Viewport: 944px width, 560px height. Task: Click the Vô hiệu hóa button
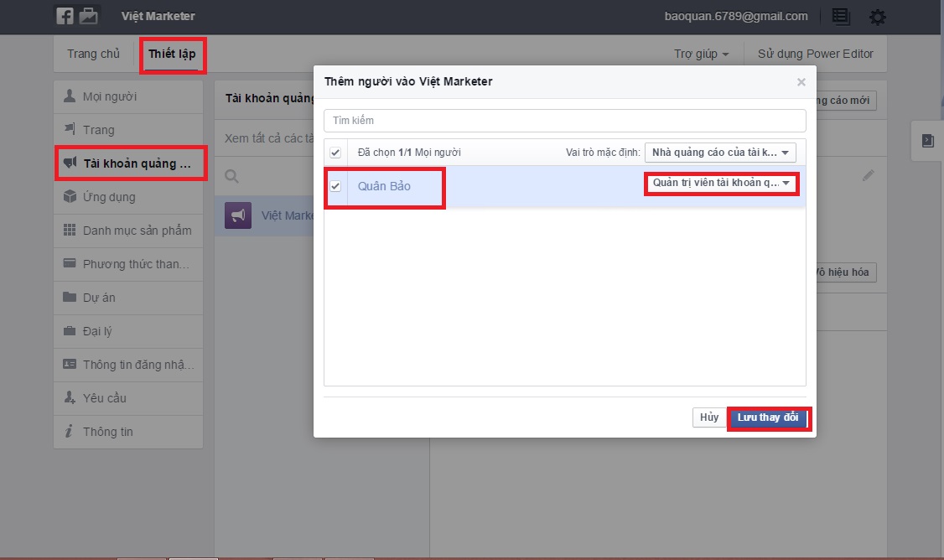pyautogui.click(x=845, y=272)
